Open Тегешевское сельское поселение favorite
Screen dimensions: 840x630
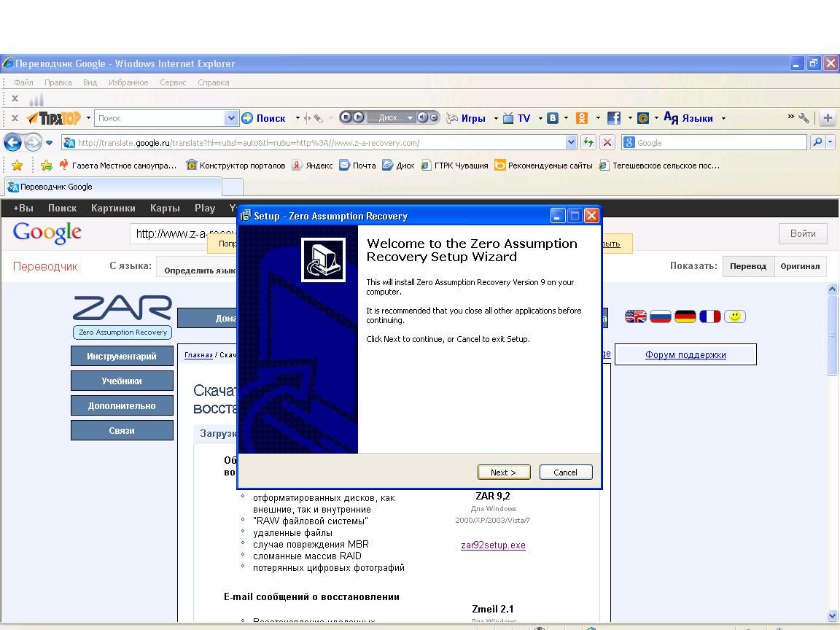click(659, 166)
